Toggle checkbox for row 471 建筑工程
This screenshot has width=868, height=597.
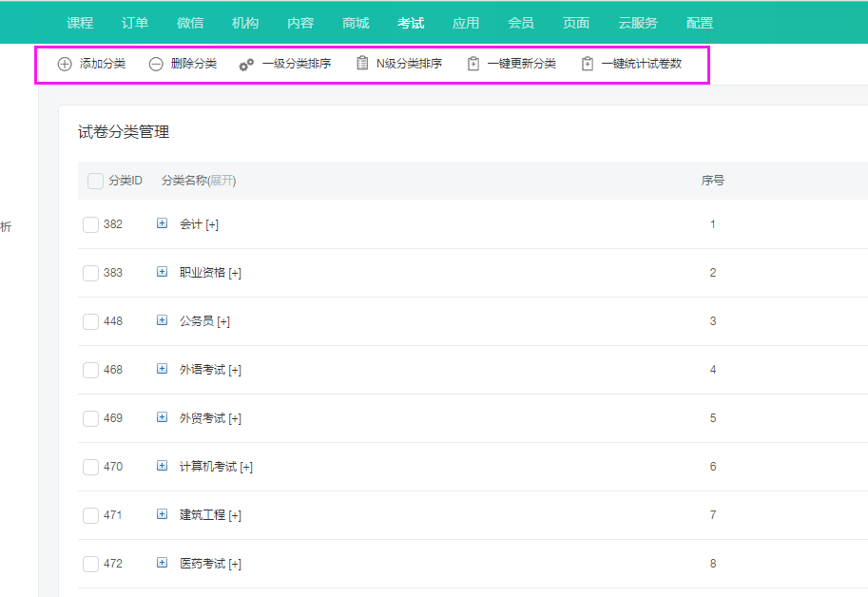point(90,515)
